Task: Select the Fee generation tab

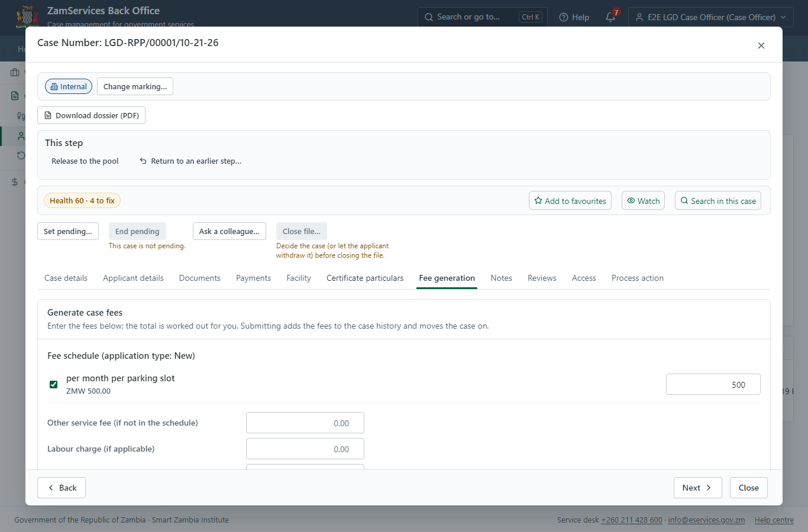Action: click(447, 278)
